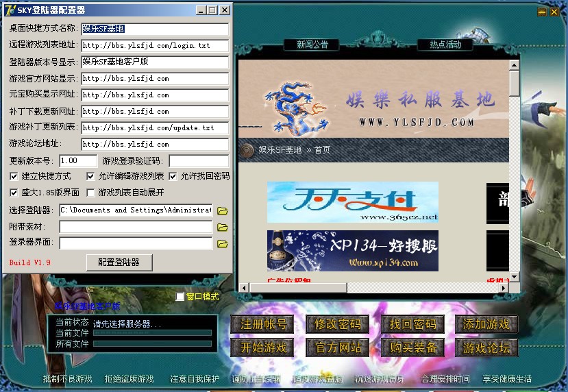Toggle the 窗口模式 checkbox
Viewport: 568px width, 392px height.
pos(180,297)
